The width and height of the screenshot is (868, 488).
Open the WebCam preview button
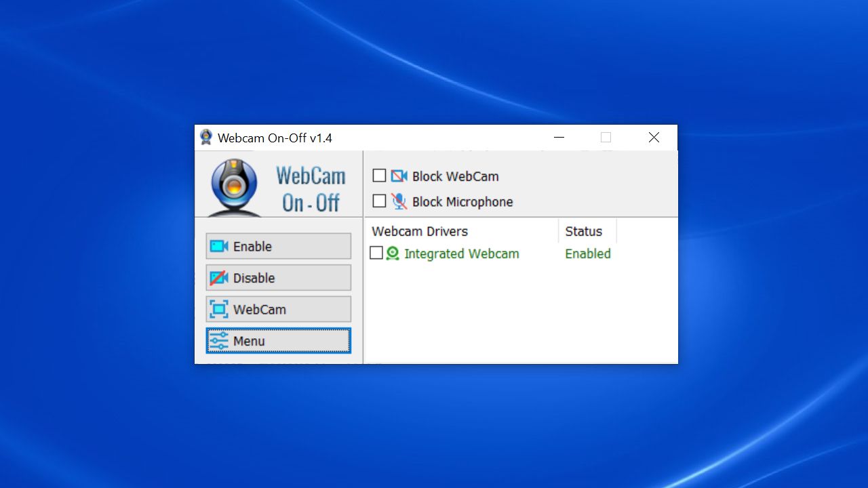[x=278, y=309]
